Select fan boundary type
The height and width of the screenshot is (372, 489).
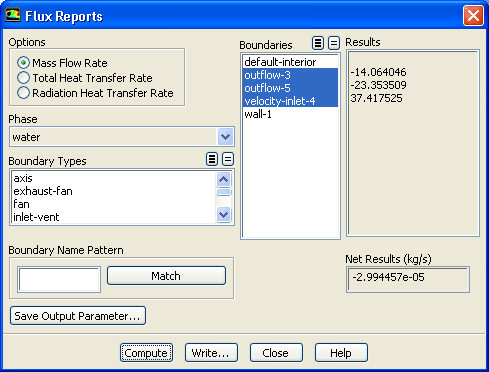pos(113,204)
